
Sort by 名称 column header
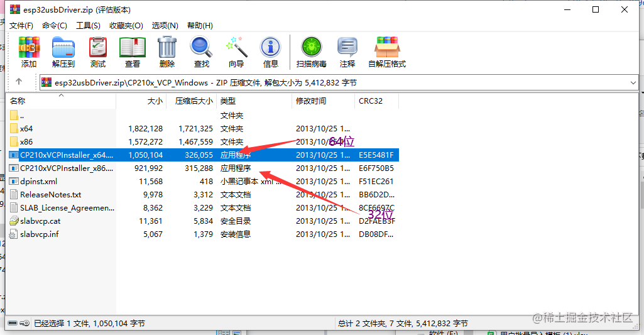click(x=18, y=101)
